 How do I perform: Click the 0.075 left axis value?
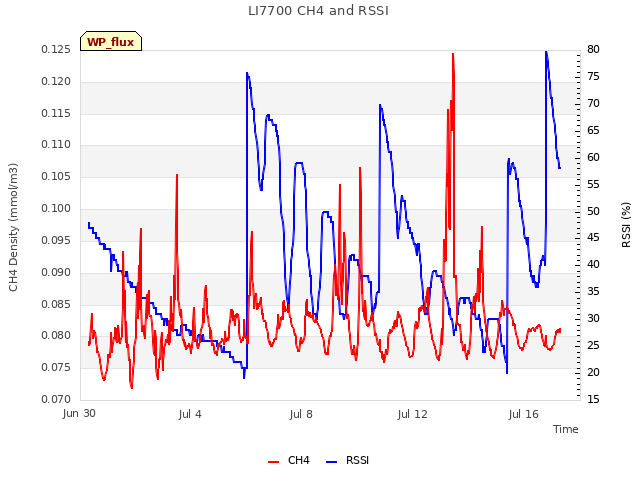pos(56,367)
